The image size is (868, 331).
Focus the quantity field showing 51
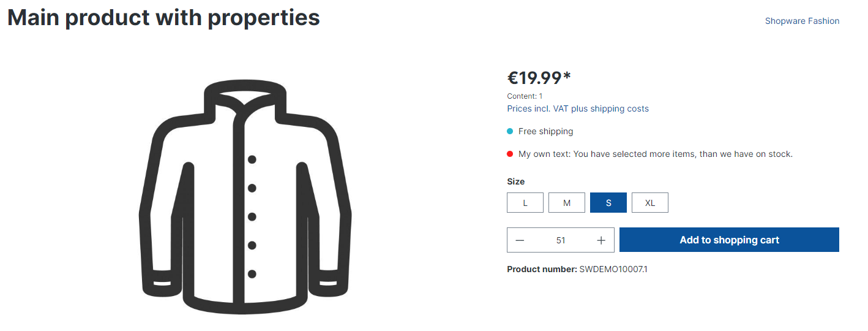coord(561,240)
